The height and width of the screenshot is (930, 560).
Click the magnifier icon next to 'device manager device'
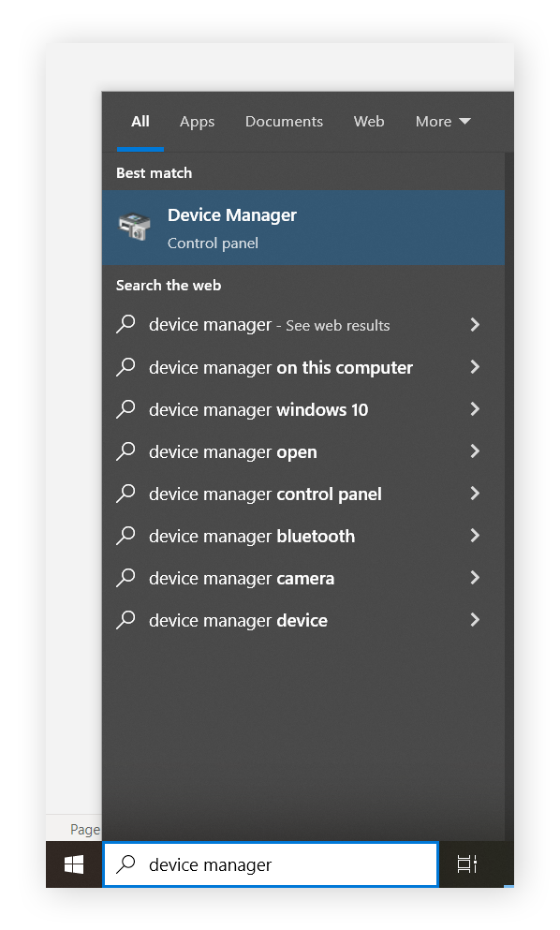125,620
